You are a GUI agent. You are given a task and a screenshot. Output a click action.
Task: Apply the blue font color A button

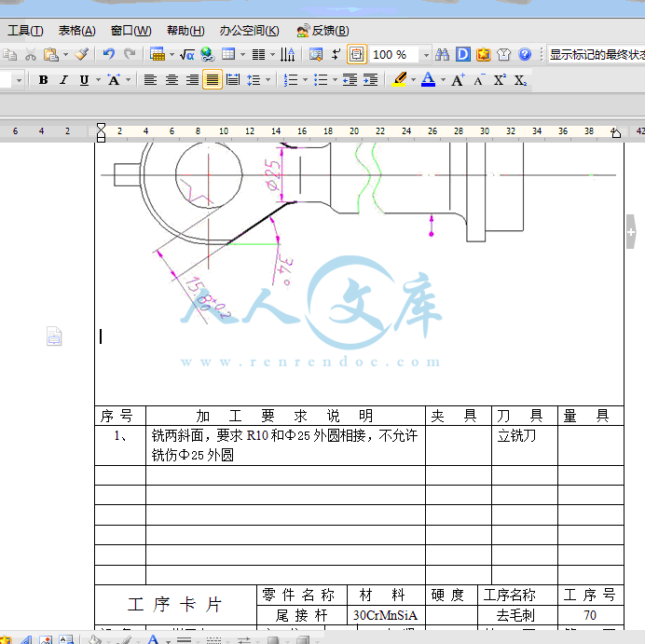[x=428, y=79]
